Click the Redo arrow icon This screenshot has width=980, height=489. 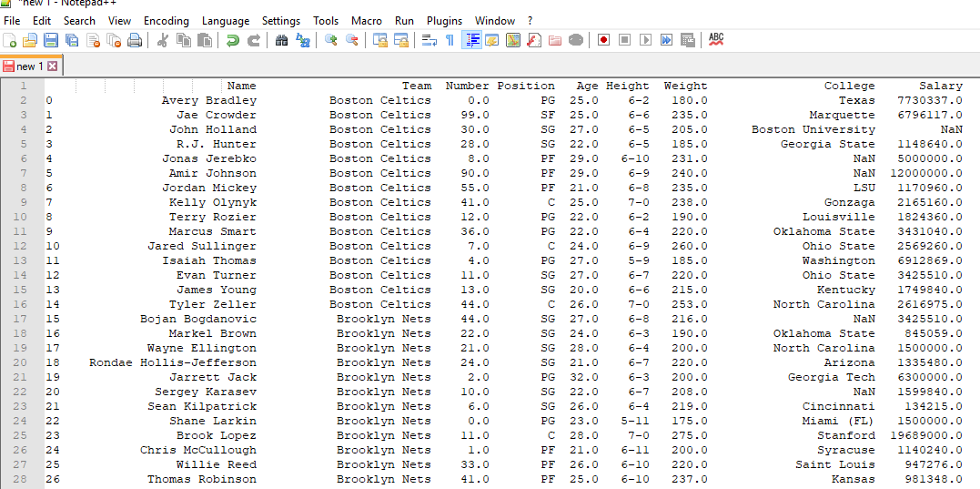click(x=253, y=41)
